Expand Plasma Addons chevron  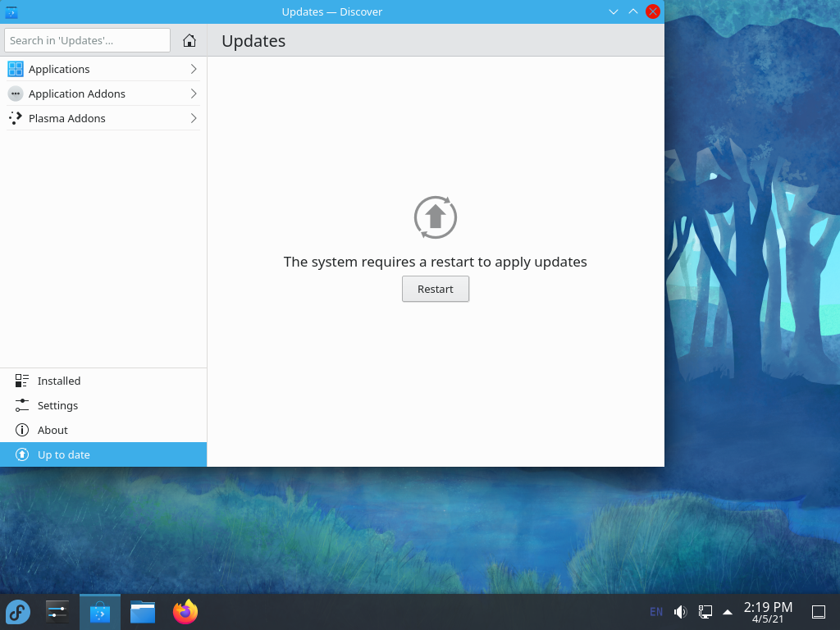pyautogui.click(x=194, y=118)
